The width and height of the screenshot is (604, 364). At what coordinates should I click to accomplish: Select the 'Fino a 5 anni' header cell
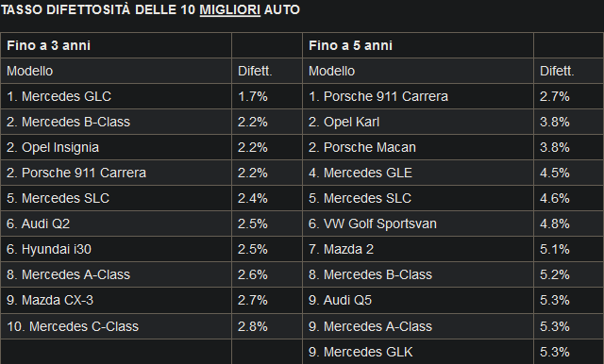coord(418,45)
